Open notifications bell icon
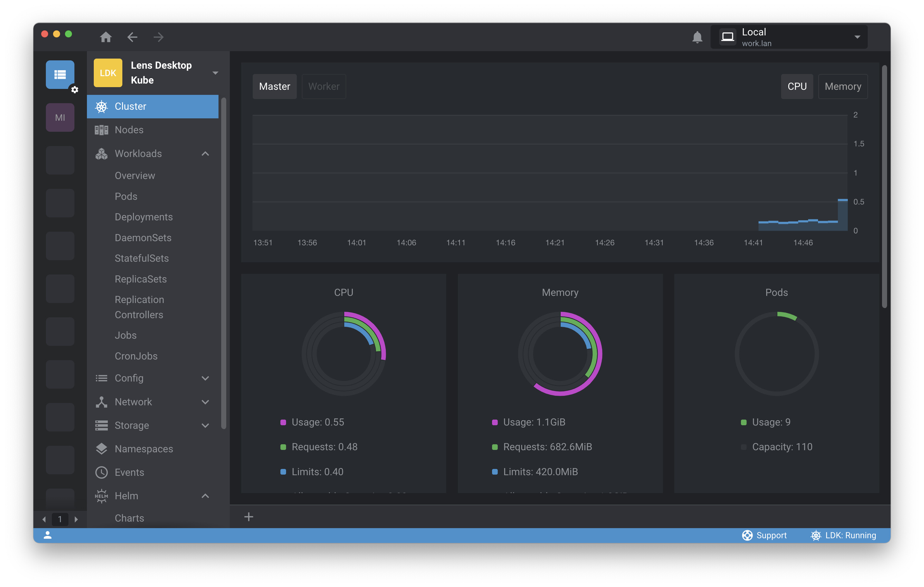The width and height of the screenshot is (924, 587). coord(697,37)
